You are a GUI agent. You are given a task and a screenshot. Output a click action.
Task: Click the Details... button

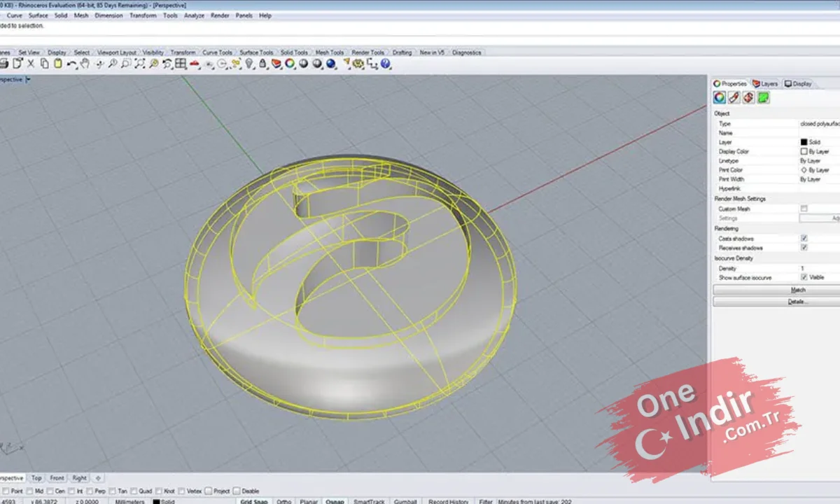click(776, 302)
